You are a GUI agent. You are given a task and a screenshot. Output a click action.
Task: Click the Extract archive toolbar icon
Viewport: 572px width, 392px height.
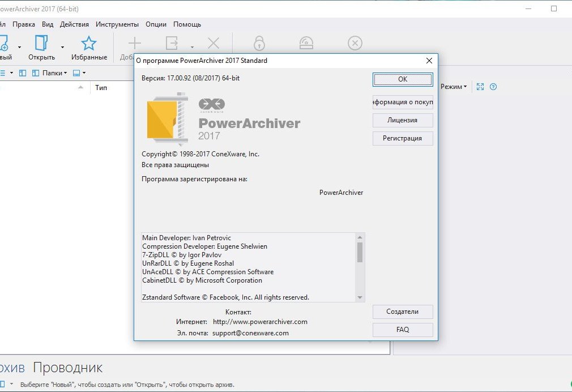[x=172, y=43]
